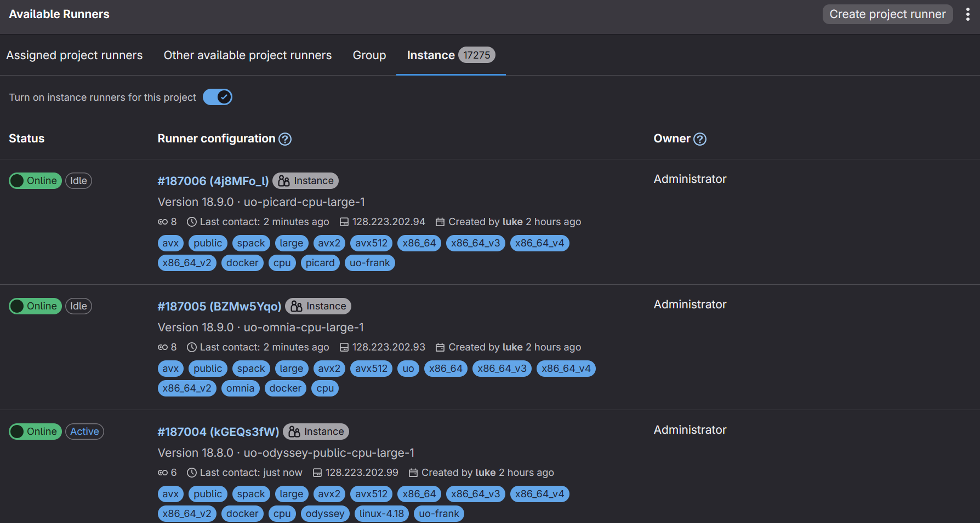Viewport: 980px width, 523px height.
Task: Open runner #187005 (BZMw5Yqo) link
Action: click(x=219, y=306)
